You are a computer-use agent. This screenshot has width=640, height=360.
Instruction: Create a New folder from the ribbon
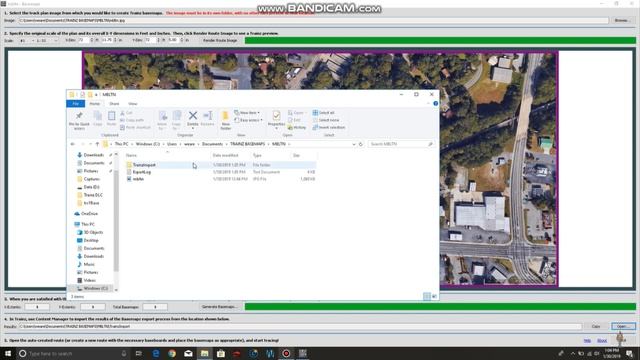(x=225, y=120)
